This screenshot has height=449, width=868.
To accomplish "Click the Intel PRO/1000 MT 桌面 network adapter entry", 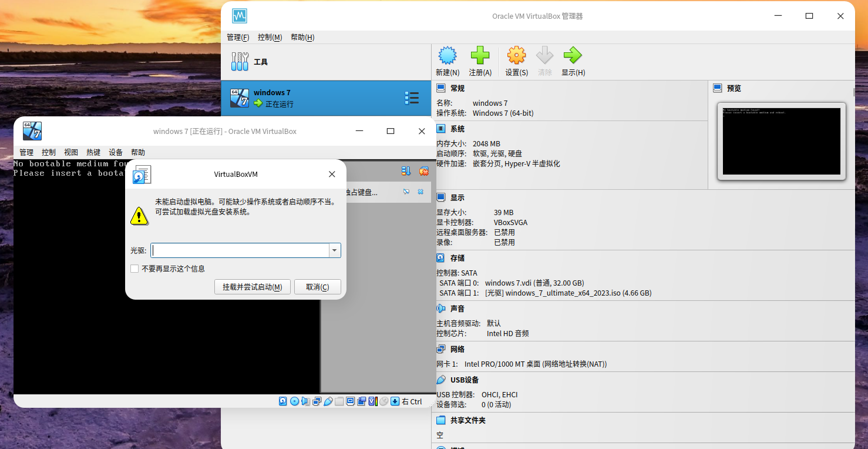I will (536, 364).
